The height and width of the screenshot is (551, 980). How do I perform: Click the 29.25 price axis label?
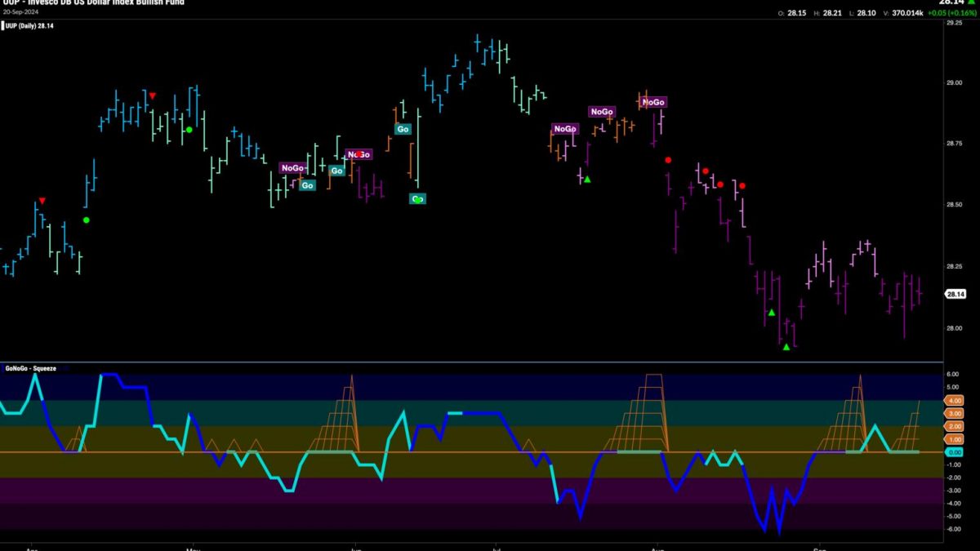coord(954,24)
